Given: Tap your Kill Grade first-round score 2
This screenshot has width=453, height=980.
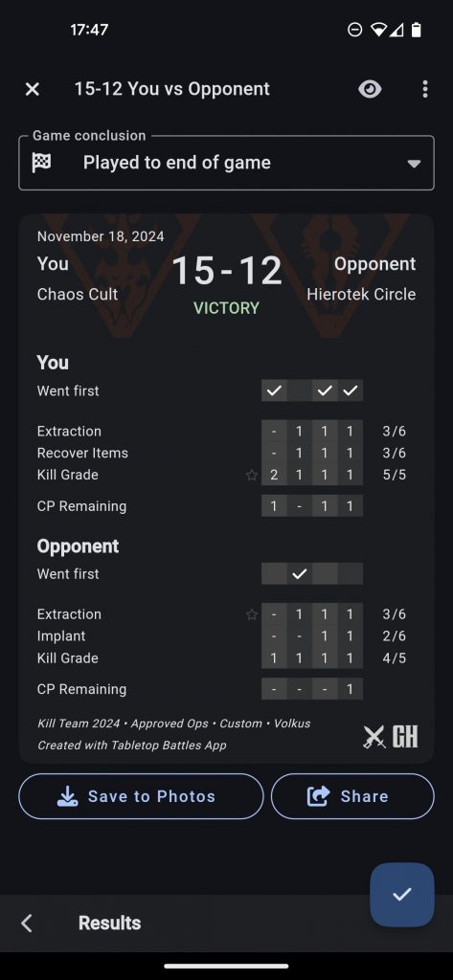Looking at the screenshot, I should [274, 475].
